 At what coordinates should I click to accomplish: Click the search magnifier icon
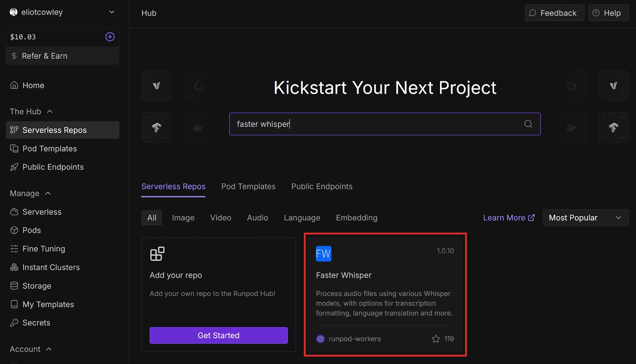[528, 124]
